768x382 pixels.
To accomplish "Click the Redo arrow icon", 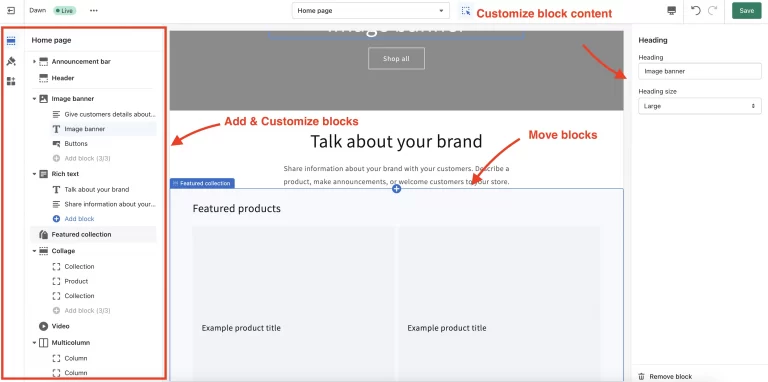I will coord(713,10).
